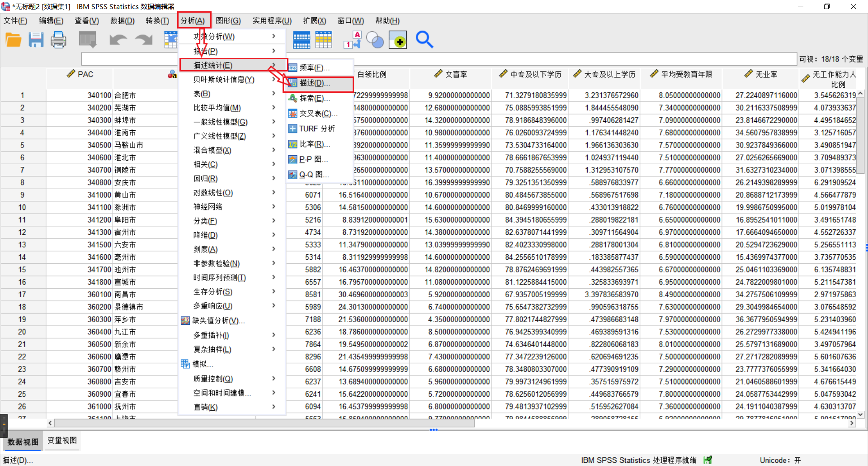Click the 缺失值分析 icon

(185, 321)
